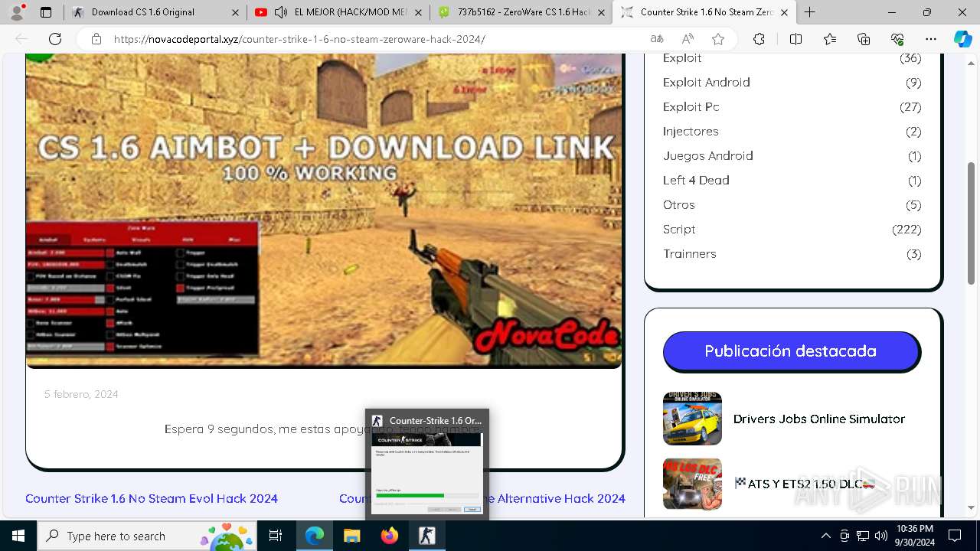
Task: Click the Type here to search box
Action: [x=145, y=536]
